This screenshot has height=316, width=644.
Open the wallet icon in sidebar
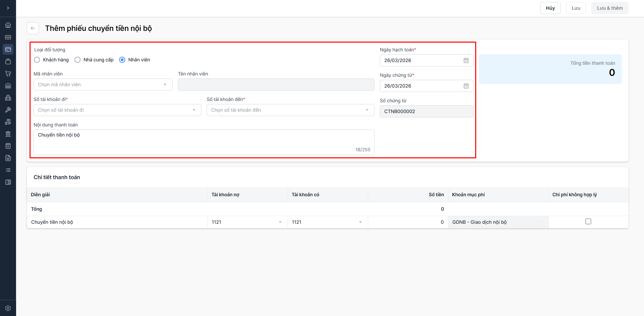point(8,182)
